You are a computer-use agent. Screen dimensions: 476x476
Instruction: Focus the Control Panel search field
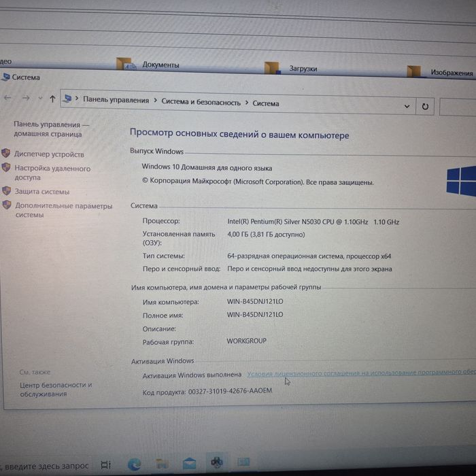click(458, 107)
